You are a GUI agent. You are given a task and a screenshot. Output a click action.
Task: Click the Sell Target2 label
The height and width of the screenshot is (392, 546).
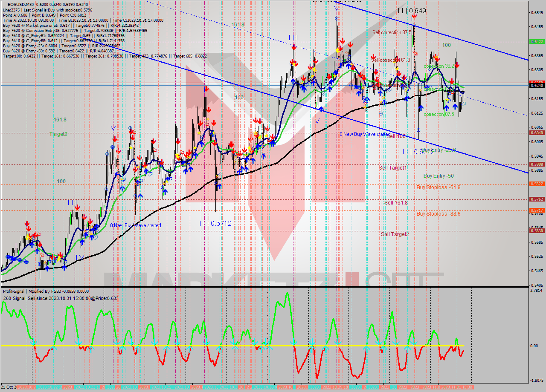(395, 234)
